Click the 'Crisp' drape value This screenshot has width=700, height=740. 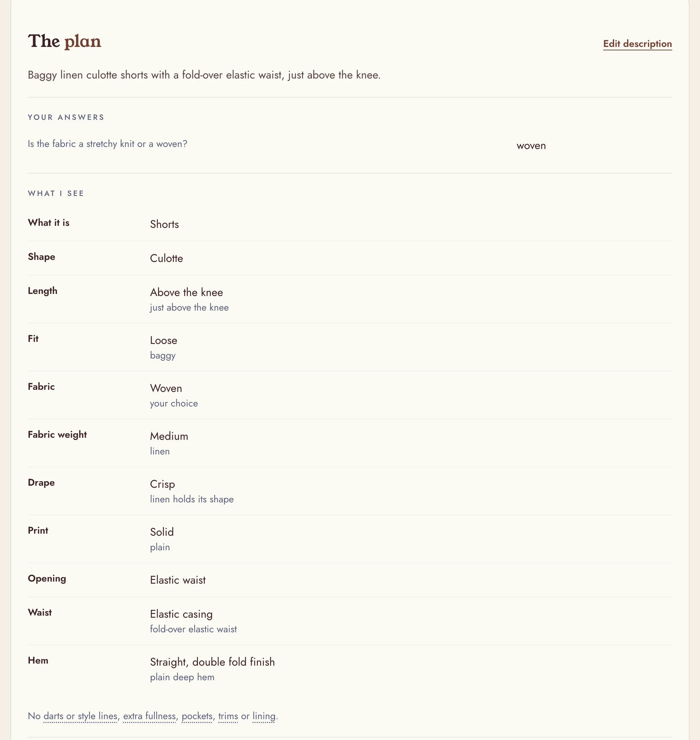click(162, 484)
